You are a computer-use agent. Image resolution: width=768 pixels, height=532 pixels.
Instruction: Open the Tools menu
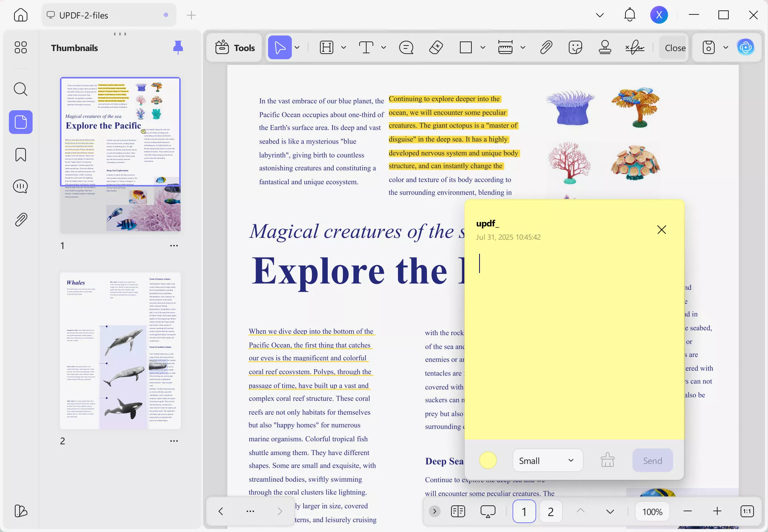click(234, 47)
